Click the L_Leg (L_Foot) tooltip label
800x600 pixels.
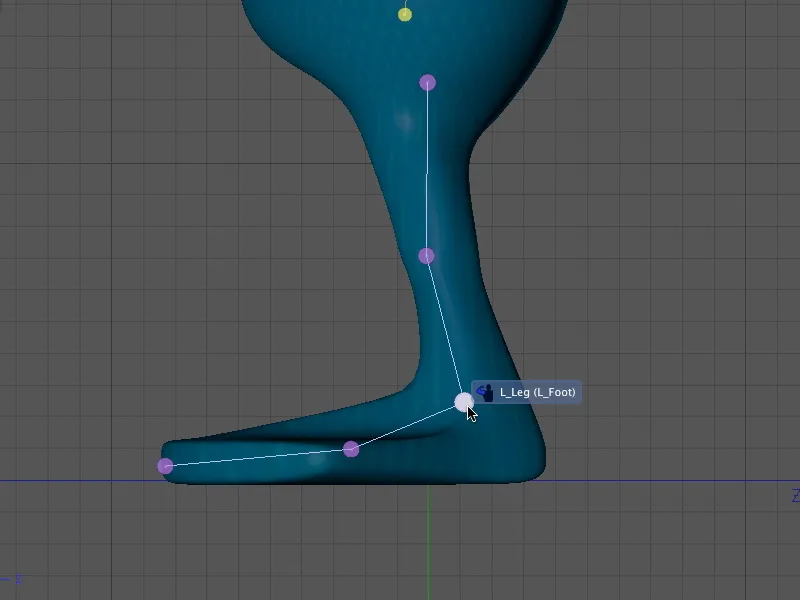click(x=537, y=393)
